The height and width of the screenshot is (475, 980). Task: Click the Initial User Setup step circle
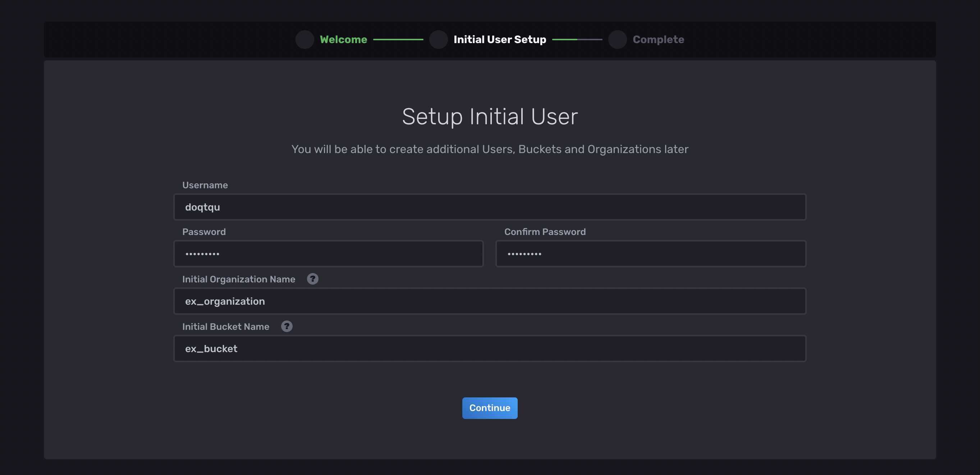click(x=438, y=40)
